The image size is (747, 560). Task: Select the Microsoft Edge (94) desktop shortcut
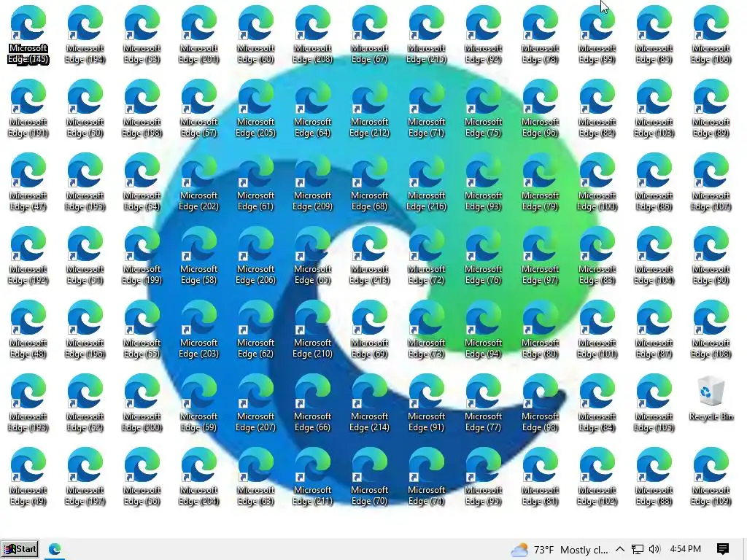pyautogui.click(x=483, y=330)
